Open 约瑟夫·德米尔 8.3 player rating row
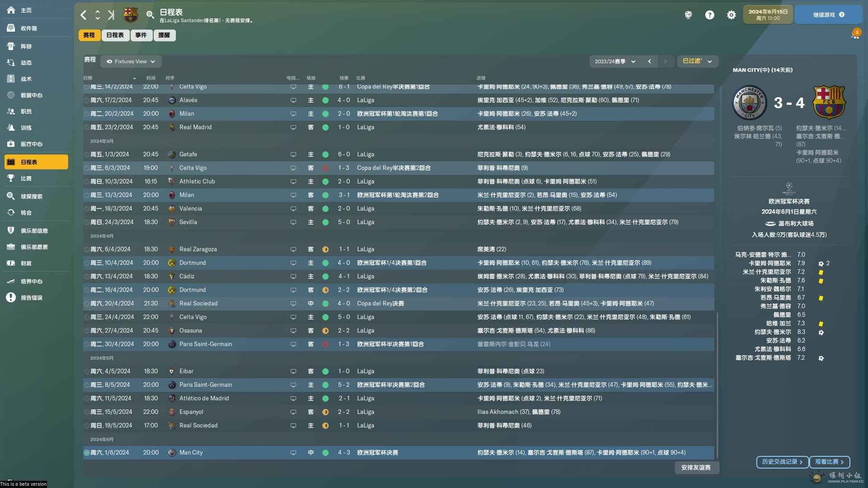 (x=789, y=332)
